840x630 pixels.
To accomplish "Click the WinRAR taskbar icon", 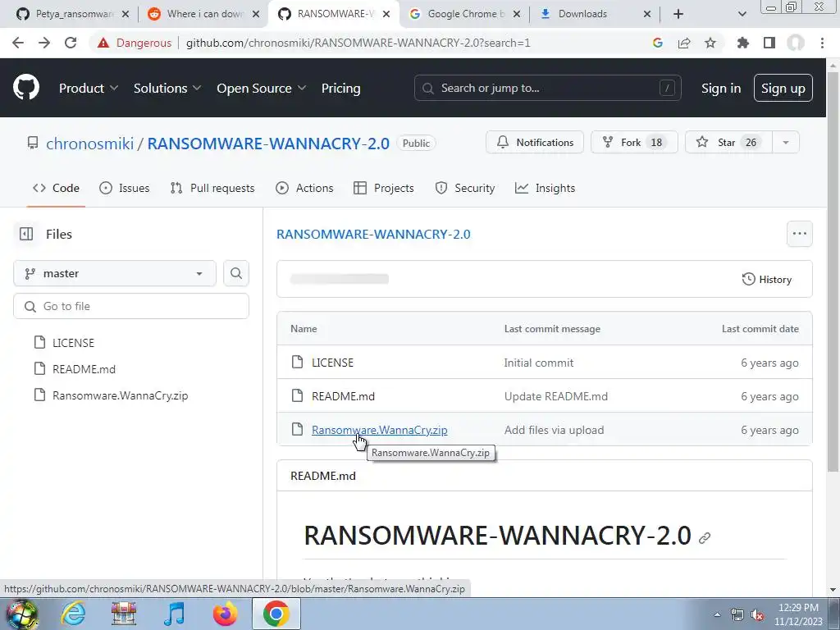I will (x=124, y=614).
